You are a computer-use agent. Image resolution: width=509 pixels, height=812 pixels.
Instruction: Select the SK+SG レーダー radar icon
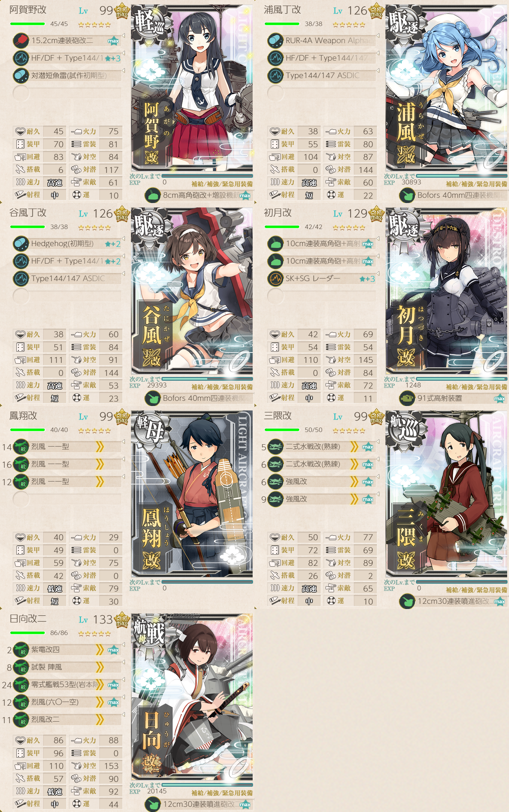pyautogui.click(x=275, y=278)
